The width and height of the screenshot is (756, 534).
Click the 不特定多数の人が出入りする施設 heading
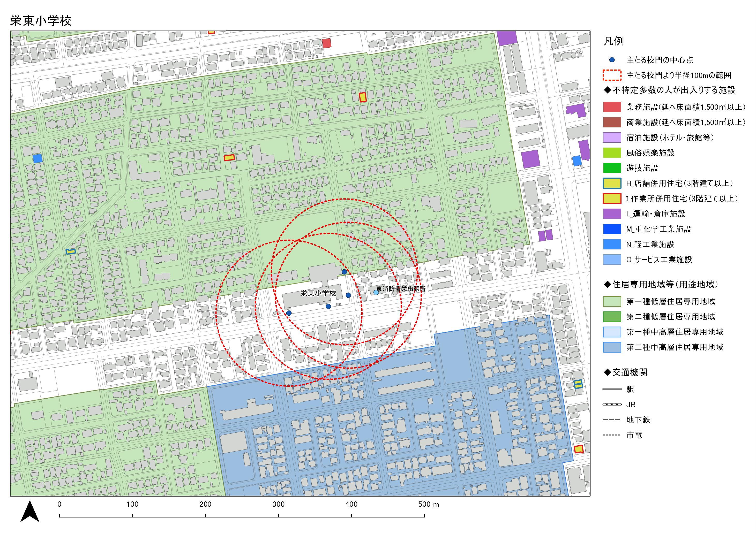[670, 90]
